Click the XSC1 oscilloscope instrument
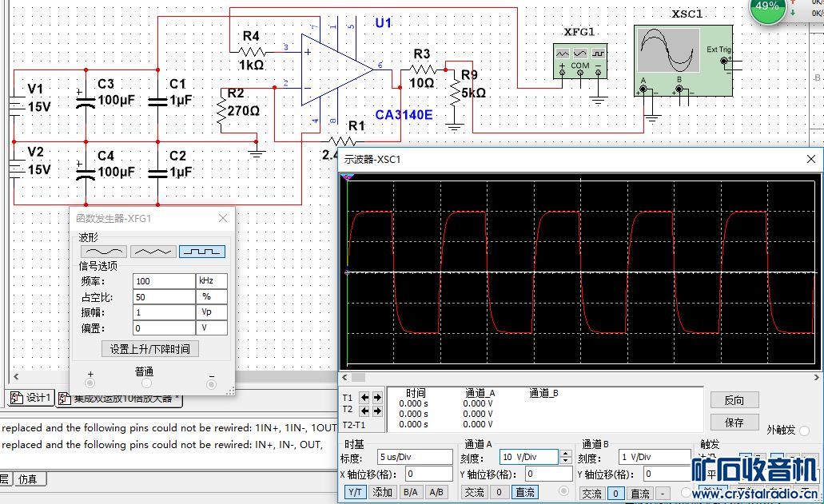This screenshot has height=504, width=824. tap(683, 60)
